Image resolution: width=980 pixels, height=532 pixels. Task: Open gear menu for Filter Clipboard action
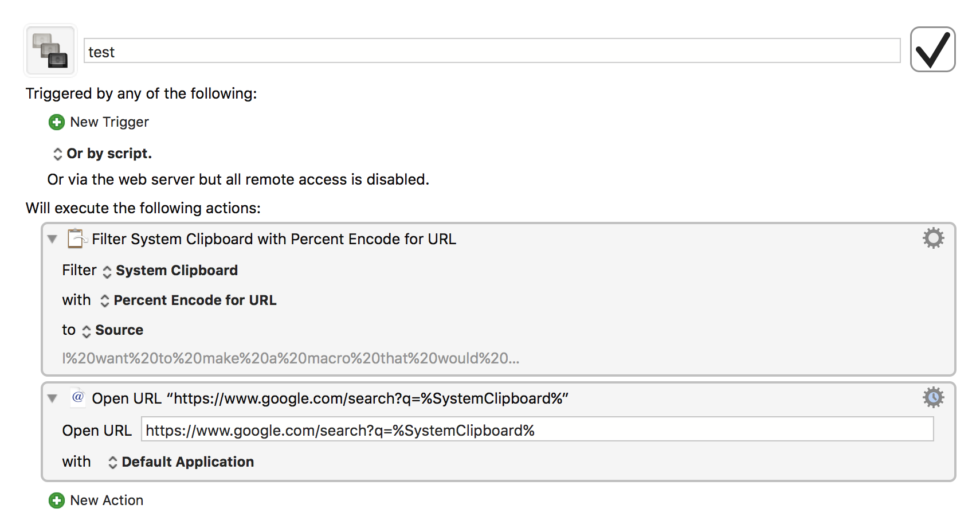click(x=933, y=238)
